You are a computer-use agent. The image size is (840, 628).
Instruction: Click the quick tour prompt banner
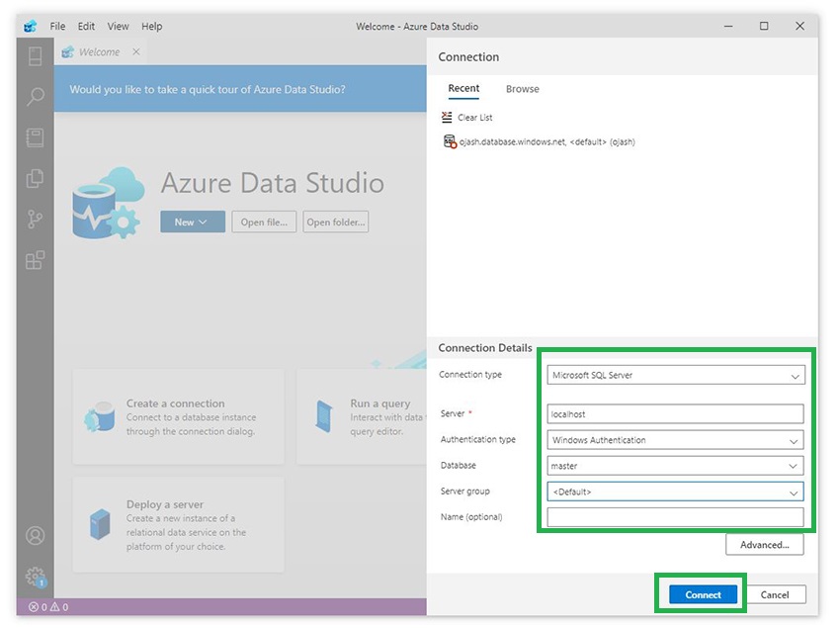click(240, 89)
